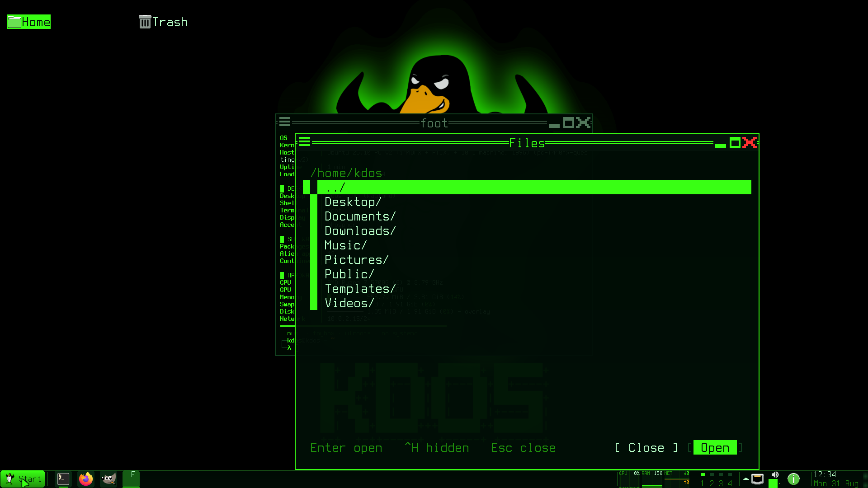The image size is (868, 488).
Task: Click the Esc close shortcut hint
Action: pyautogui.click(x=524, y=448)
